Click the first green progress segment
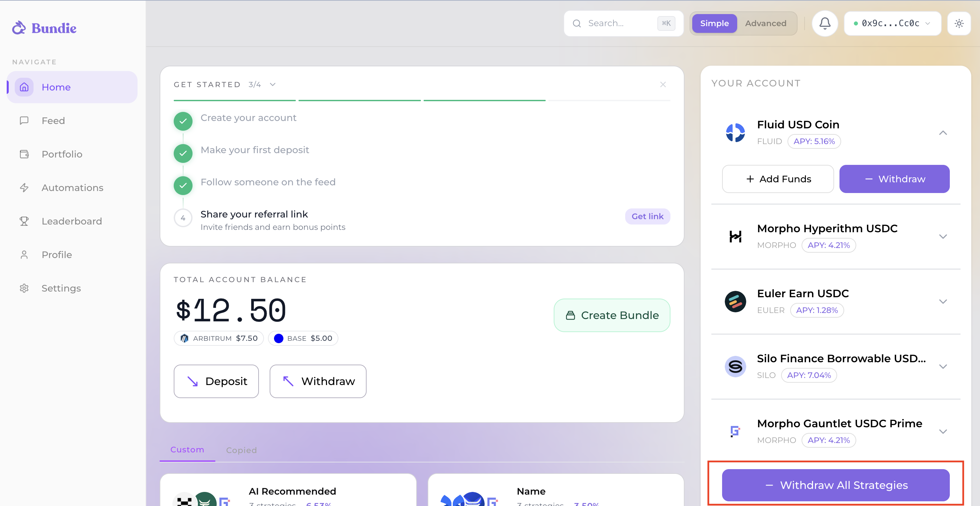Screen dimensions: 980x506 (x=234, y=101)
